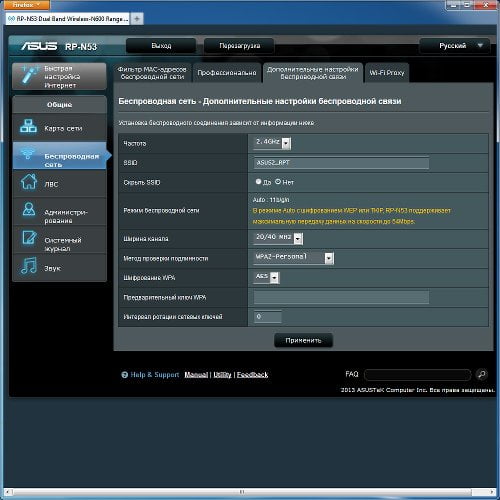Click the Применить apply button
Image resolution: width=500 pixels, height=500 pixels.
click(303, 340)
